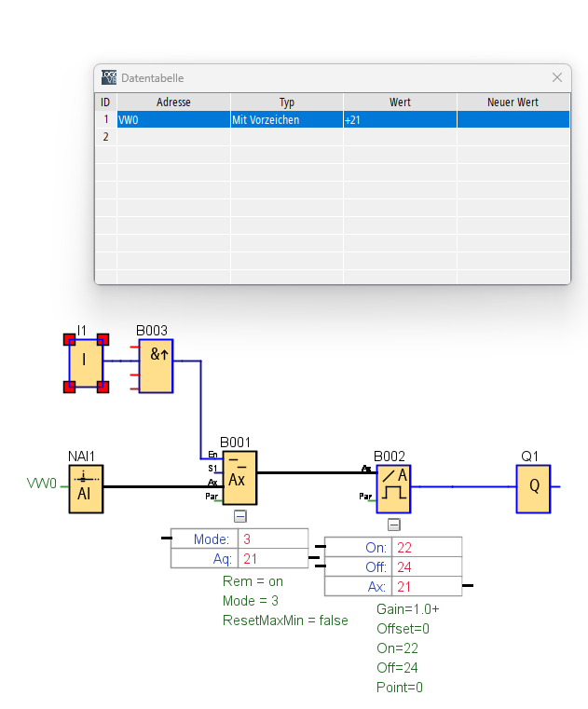Select the B003 AND edge block
The width and height of the screenshot is (588, 709).
[x=157, y=365]
